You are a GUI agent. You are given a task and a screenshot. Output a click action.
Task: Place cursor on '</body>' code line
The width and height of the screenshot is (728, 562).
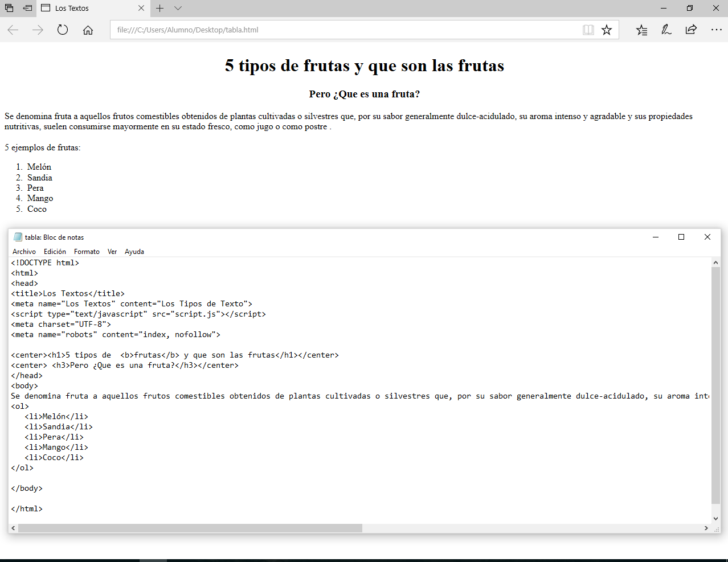point(27,488)
